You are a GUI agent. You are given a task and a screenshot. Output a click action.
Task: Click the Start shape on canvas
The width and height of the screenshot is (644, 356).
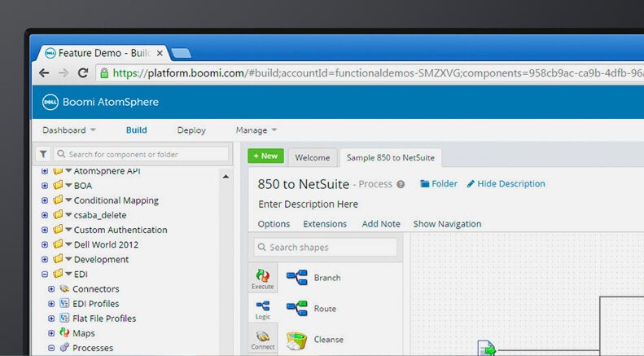487,349
